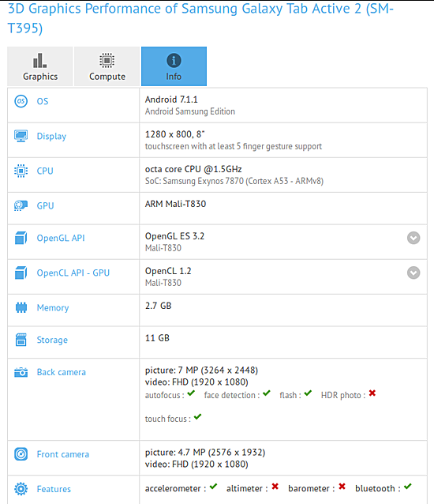Open the page title link for Galaxy Tab Active 2
Screen dimensions: 434x504
pyautogui.click(x=200, y=18)
